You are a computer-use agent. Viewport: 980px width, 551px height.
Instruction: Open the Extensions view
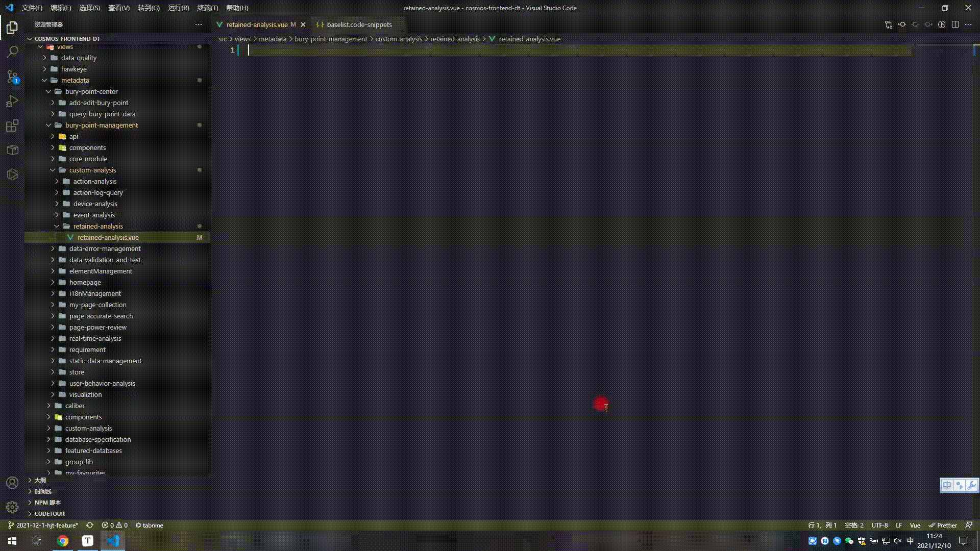(x=12, y=126)
